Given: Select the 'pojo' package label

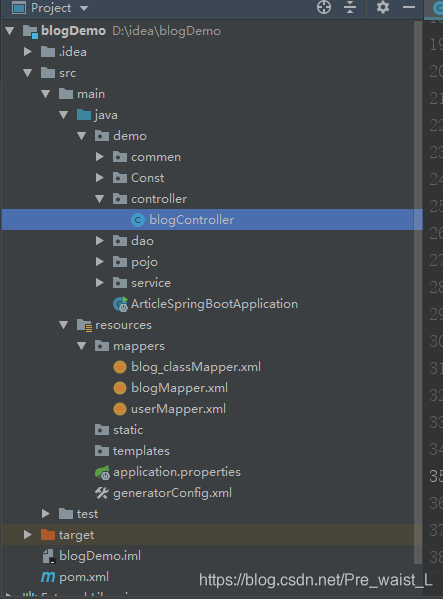Looking at the screenshot, I should [x=144, y=262].
